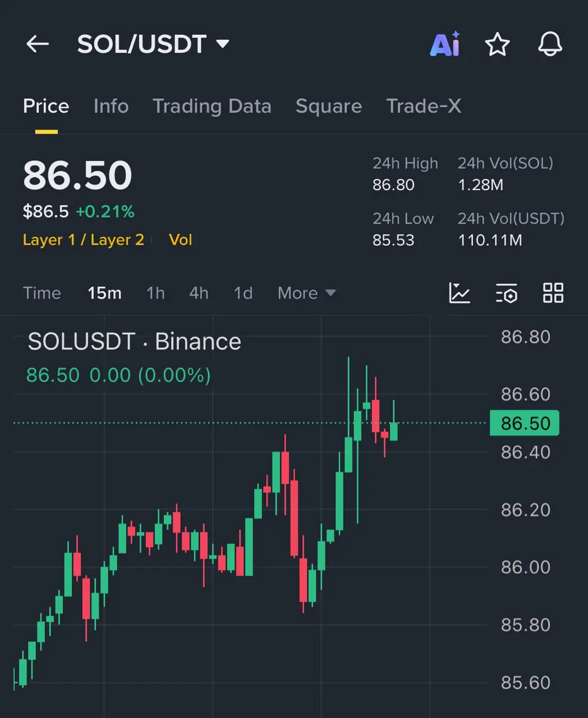The height and width of the screenshot is (718, 588).
Task: Tap the SOLUSDT · Binance chart title
Action: coord(135,342)
